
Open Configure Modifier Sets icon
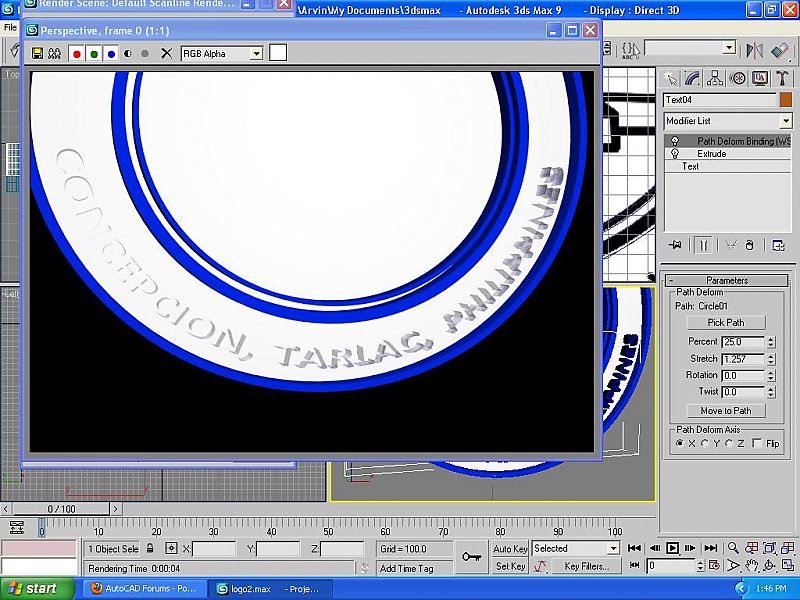coord(779,245)
